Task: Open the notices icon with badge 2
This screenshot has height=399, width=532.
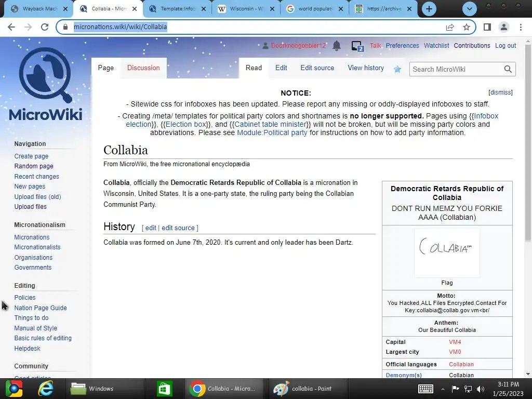Action: [357, 46]
